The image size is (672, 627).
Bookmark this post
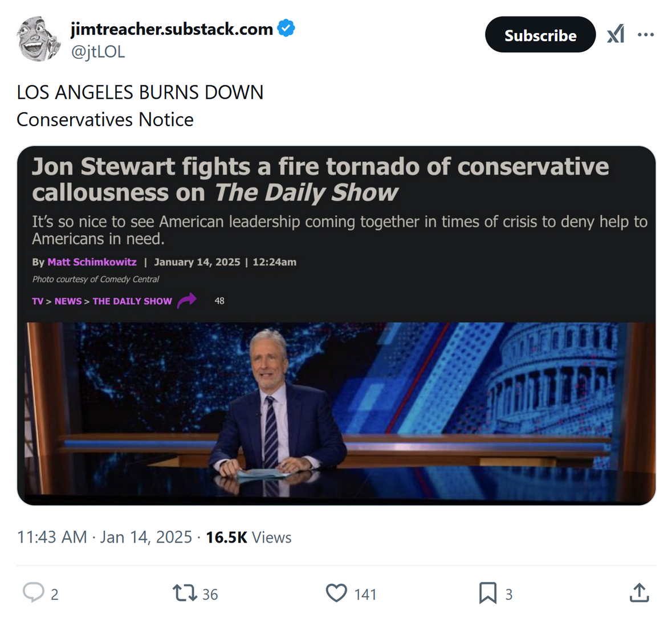pyautogui.click(x=488, y=593)
